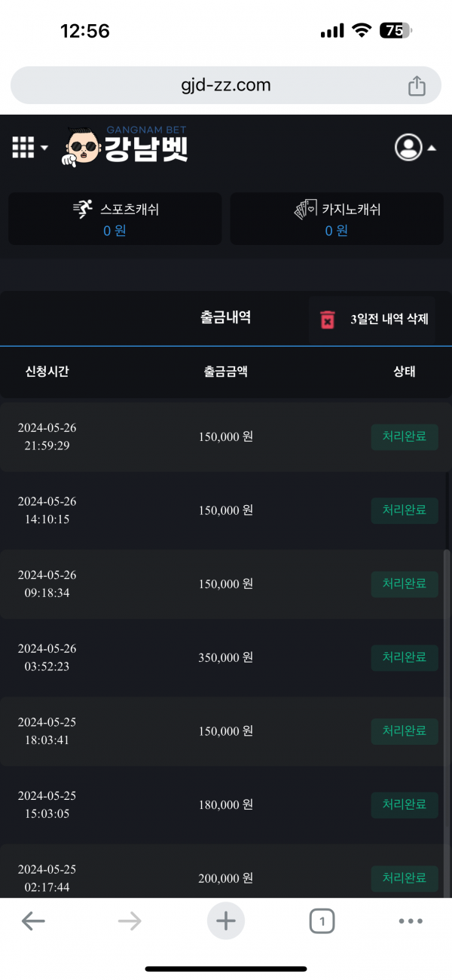452x980 pixels.
Task: Open a new tab with plus button
Action: coord(226,920)
